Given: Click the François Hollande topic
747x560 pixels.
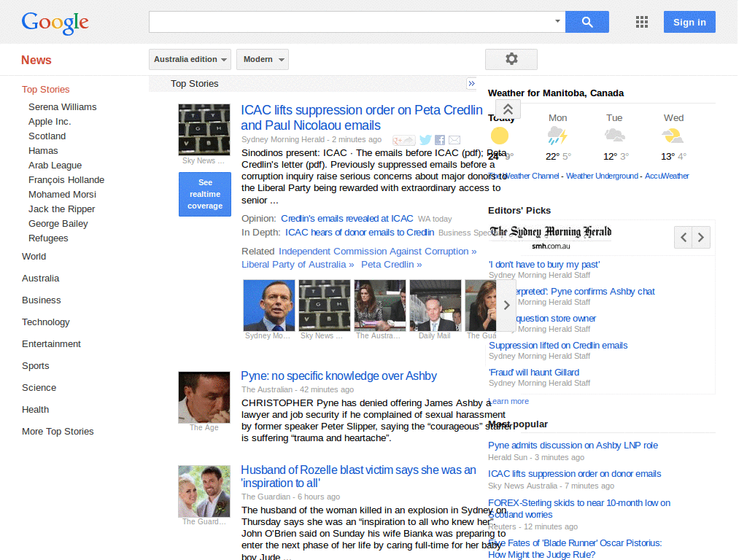Looking at the screenshot, I should pos(66,180).
